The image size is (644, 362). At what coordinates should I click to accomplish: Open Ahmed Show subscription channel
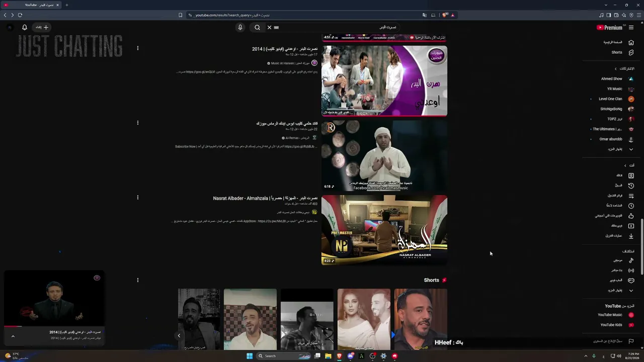click(x=617, y=79)
